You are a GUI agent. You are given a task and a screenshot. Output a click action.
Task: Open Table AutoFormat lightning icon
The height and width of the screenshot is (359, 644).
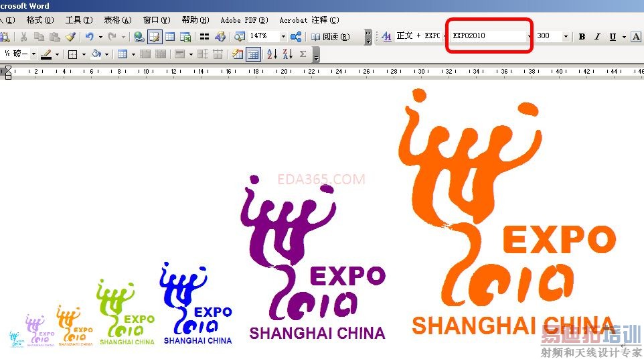tap(238, 54)
